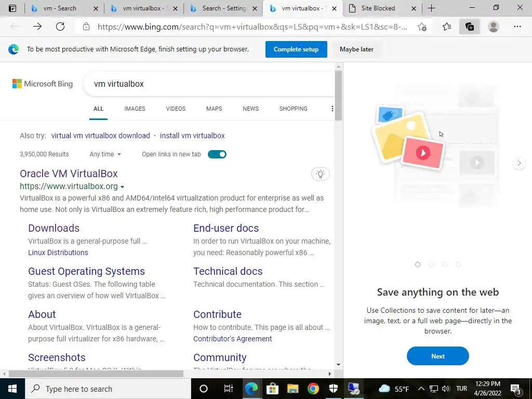Click Next in Collections panel
532x399 pixels.
[437, 356]
